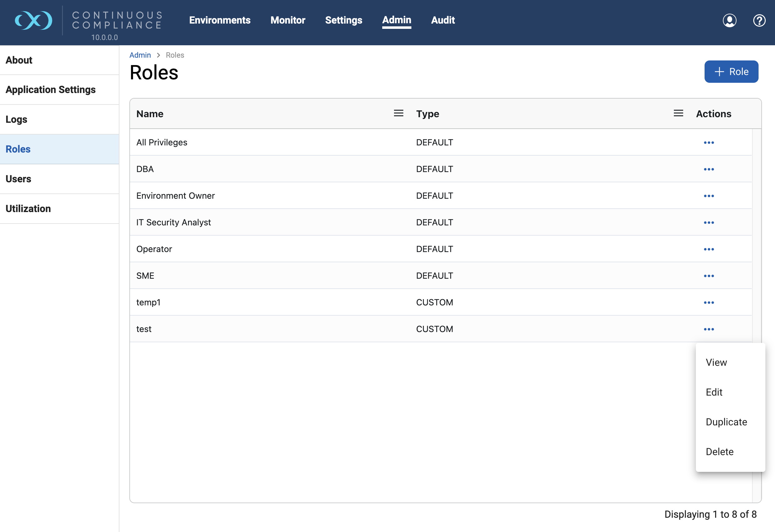Open actions ellipsis for DBA role
Image resolution: width=775 pixels, height=532 pixels.
(709, 169)
